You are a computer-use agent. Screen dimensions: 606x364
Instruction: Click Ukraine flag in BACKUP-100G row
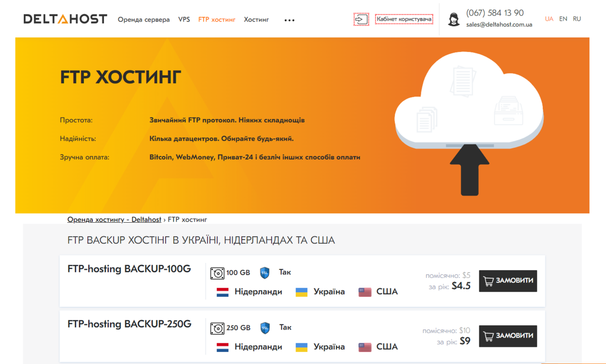click(301, 292)
